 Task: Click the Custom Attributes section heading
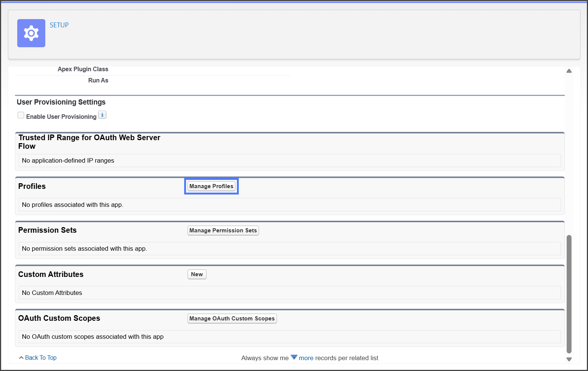point(51,274)
